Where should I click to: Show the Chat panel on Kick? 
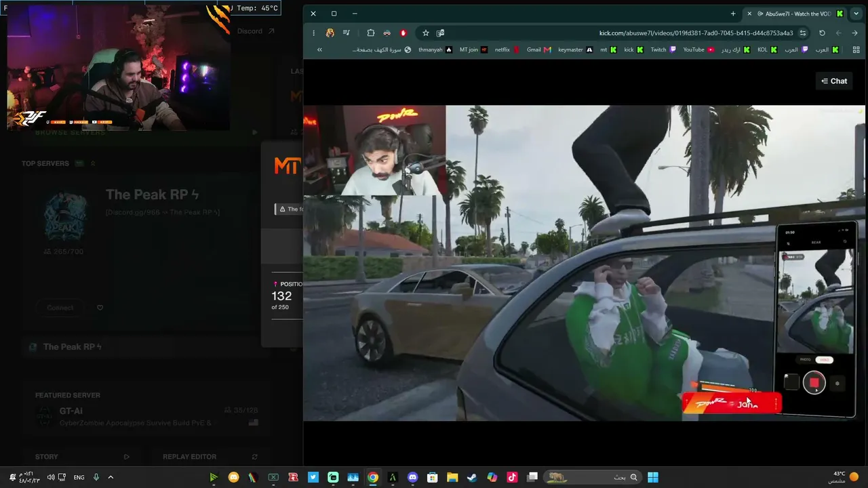tap(834, 81)
